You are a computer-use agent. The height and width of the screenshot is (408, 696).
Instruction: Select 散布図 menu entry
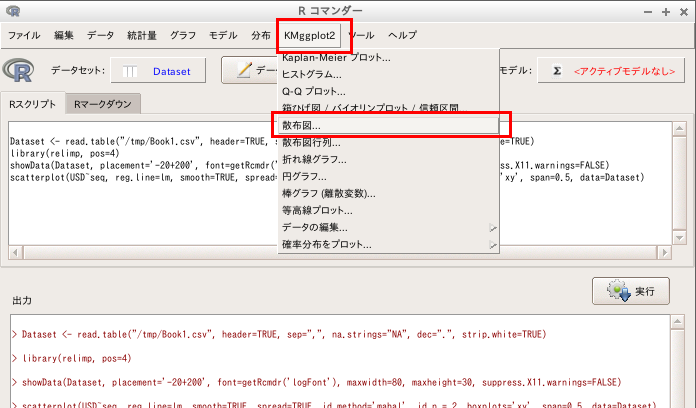pyautogui.click(x=388, y=126)
